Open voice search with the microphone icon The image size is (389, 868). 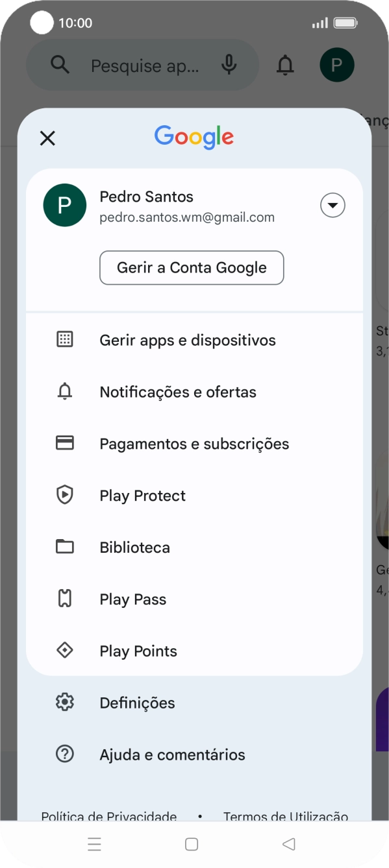point(231,65)
